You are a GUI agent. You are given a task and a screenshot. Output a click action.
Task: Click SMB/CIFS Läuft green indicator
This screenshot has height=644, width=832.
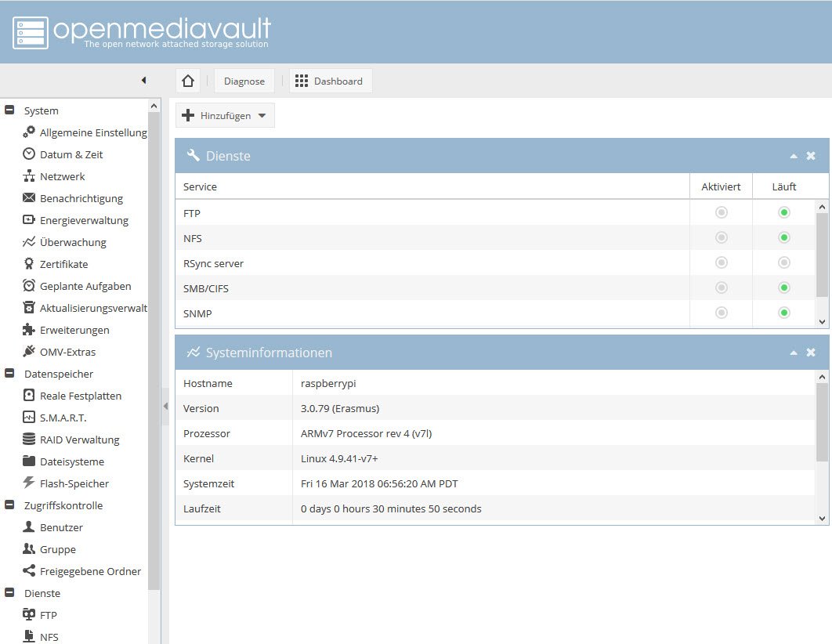[783, 288]
